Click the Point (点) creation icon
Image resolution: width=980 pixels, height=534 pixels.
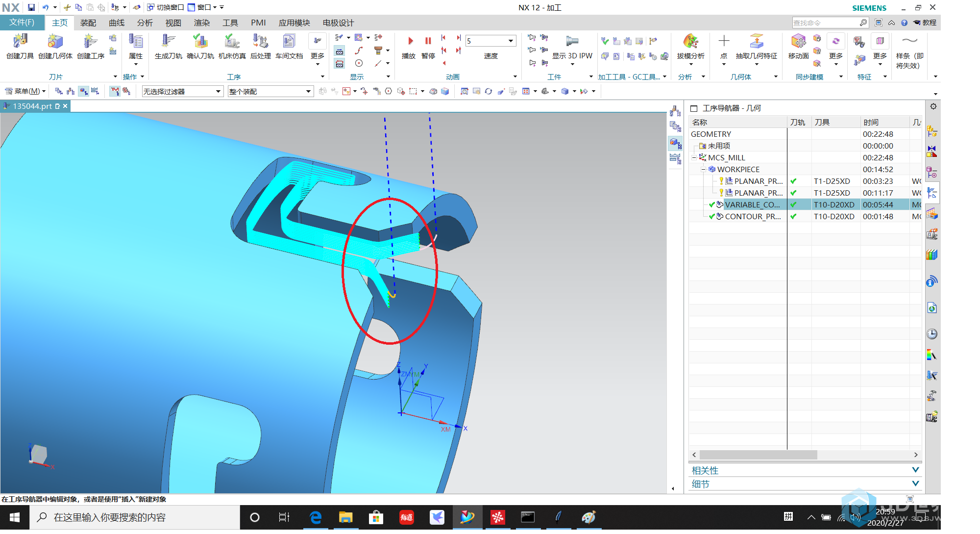coord(724,41)
